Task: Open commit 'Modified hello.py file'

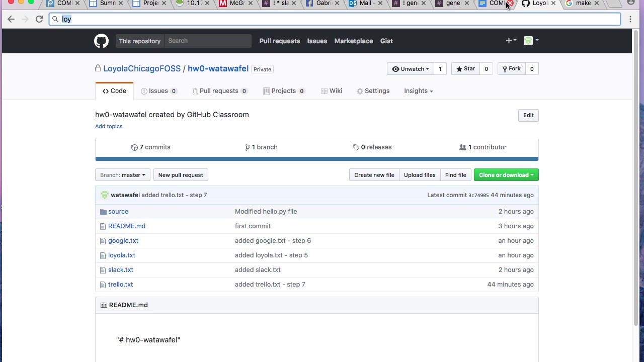Action: pyautogui.click(x=266, y=212)
